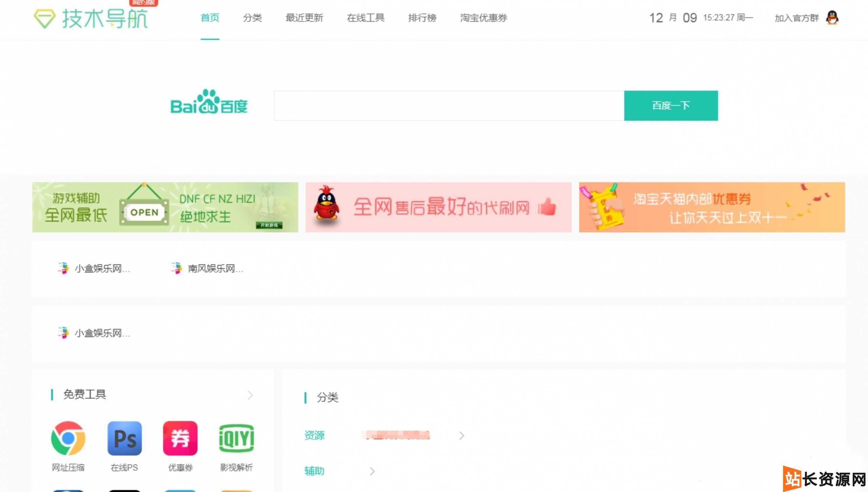
Task: Expand the 辅助 category chevron
Action: [372, 471]
